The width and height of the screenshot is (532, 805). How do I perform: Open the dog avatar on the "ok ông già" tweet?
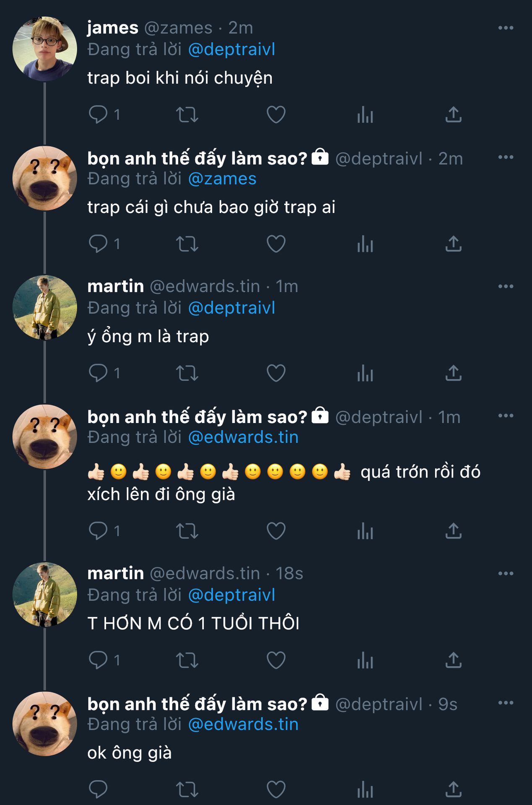click(45, 724)
